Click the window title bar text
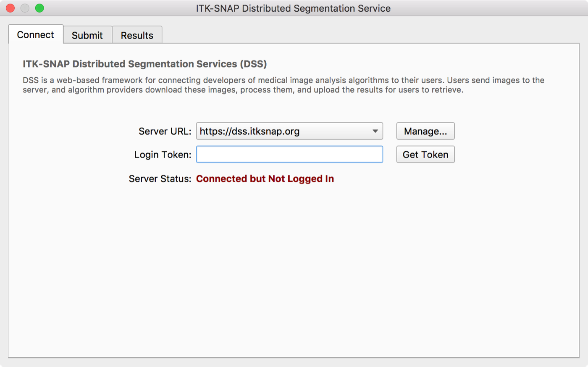This screenshot has height=367, width=588. coord(293,8)
